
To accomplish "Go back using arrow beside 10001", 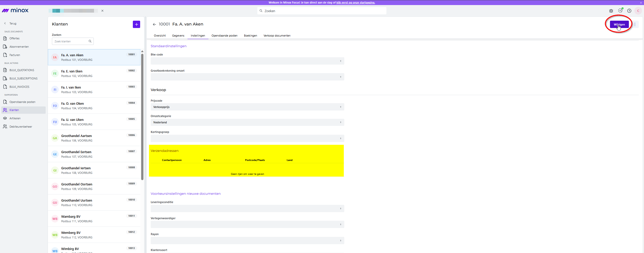I will pos(154,24).
